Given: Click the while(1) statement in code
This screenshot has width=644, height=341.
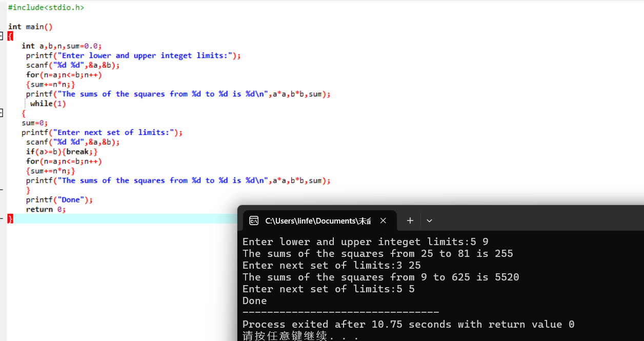Looking at the screenshot, I should (48, 104).
